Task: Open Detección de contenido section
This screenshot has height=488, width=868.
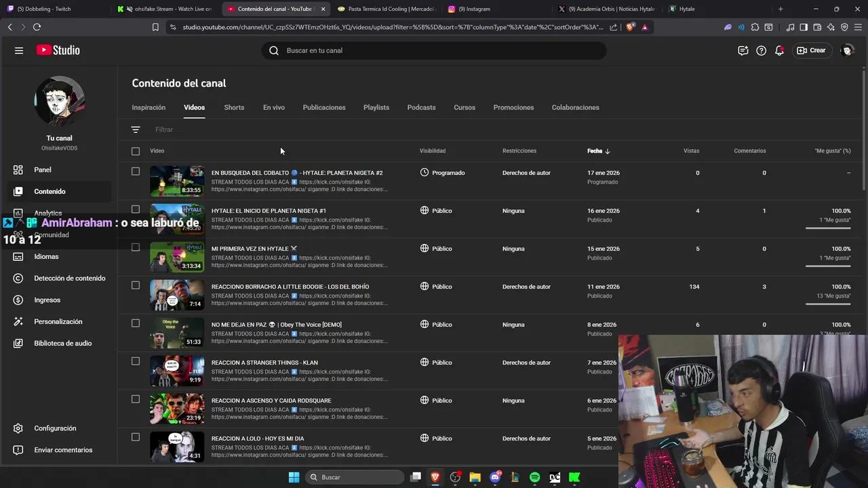Action: [60, 278]
